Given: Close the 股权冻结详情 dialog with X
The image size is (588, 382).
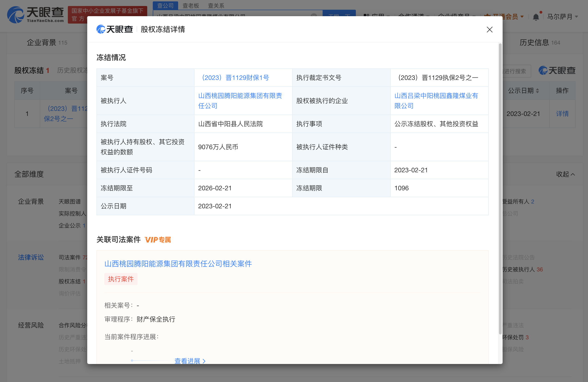Looking at the screenshot, I should tap(489, 30).
